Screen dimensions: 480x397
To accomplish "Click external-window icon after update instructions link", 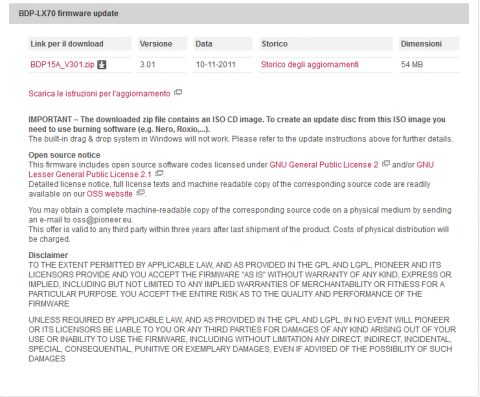I will click(178, 92).
